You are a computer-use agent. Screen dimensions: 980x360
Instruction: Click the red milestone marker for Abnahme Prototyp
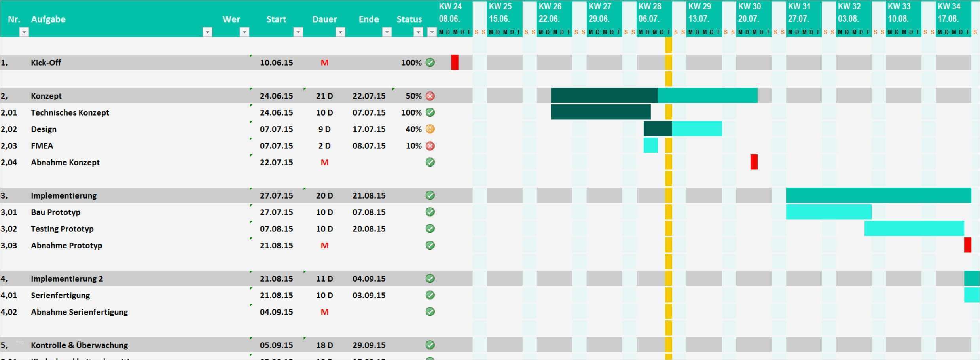click(x=969, y=245)
